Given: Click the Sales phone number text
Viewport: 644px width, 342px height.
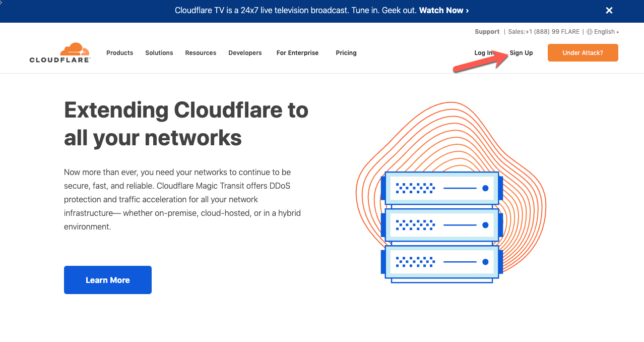Looking at the screenshot, I should pyautogui.click(x=544, y=32).
